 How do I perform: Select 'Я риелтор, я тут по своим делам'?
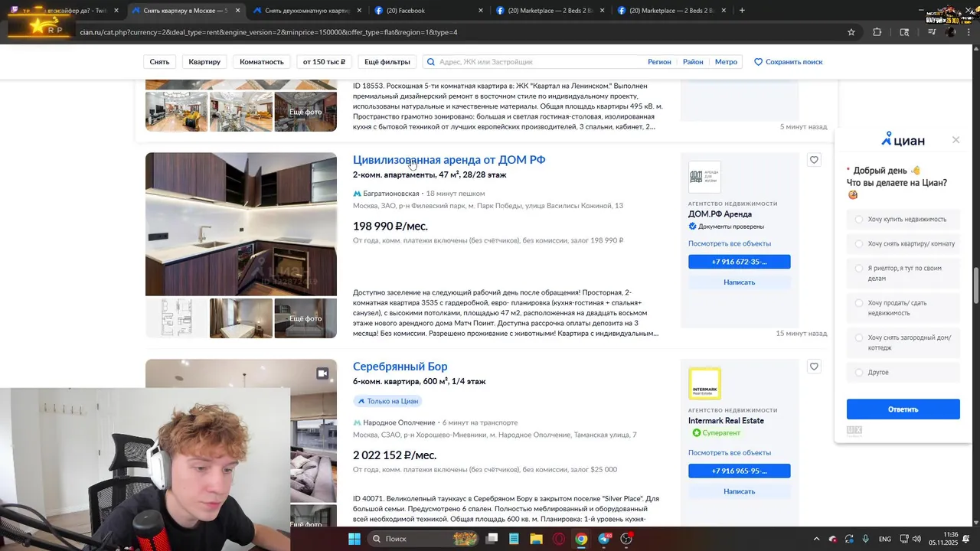click(x=903, y=273)
